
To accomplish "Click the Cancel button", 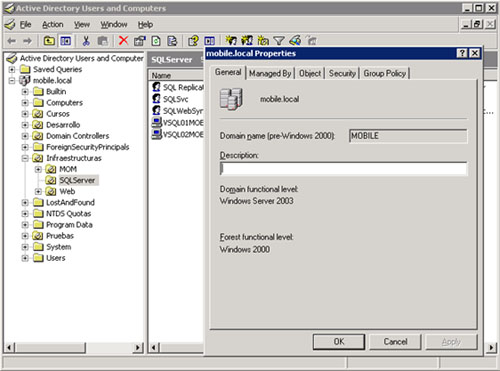I will coord(395,342).
